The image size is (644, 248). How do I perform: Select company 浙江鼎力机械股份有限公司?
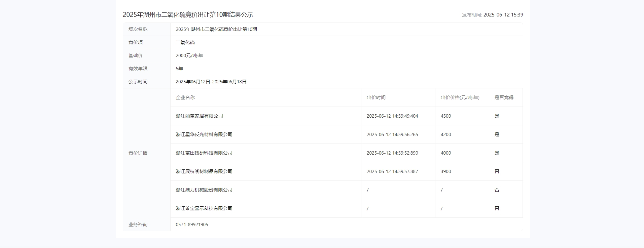pos(204,190)
